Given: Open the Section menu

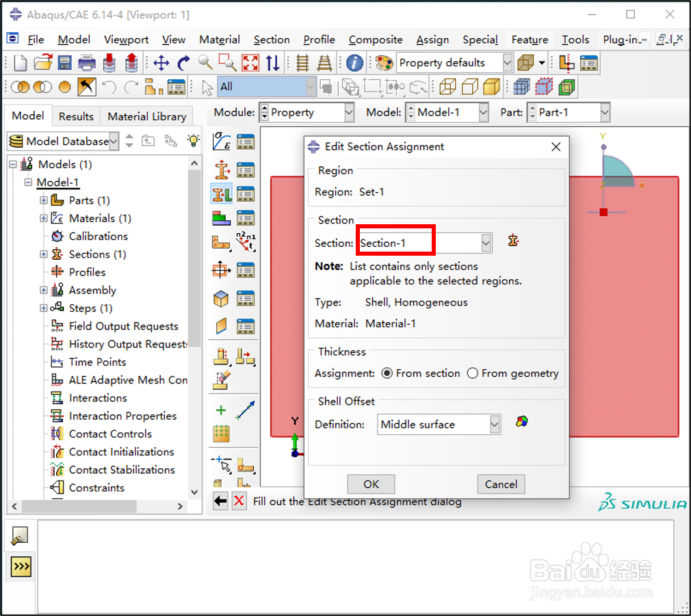Looking at the screenshot, I should pos(272,40).
